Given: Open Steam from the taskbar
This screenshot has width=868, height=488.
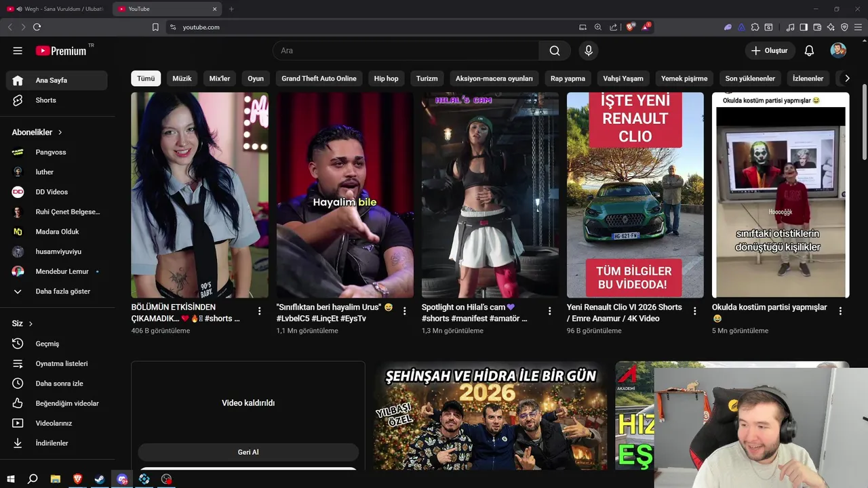Looking at the screenshot, I should coord(100,479).
